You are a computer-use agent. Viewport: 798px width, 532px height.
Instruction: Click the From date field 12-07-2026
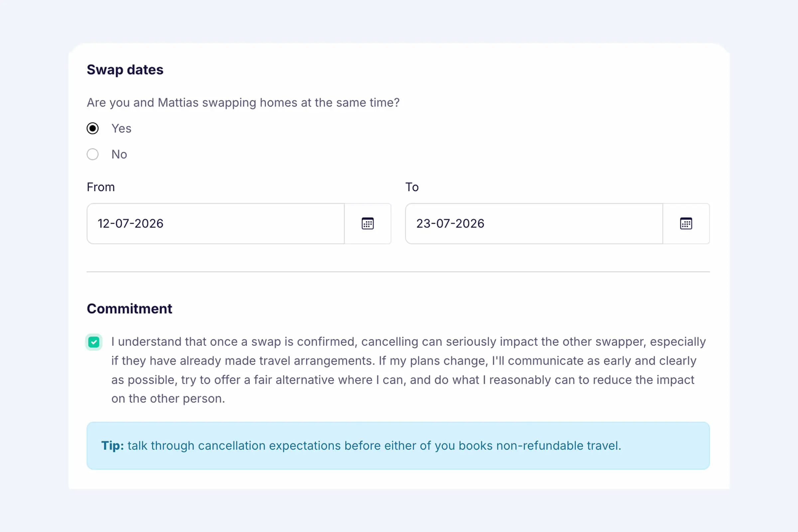216,223
